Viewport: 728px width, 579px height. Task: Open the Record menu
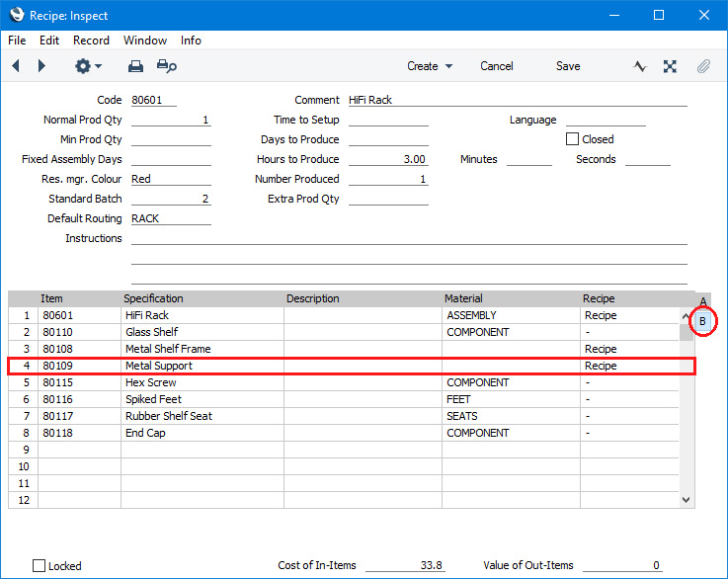coord(91,41)
